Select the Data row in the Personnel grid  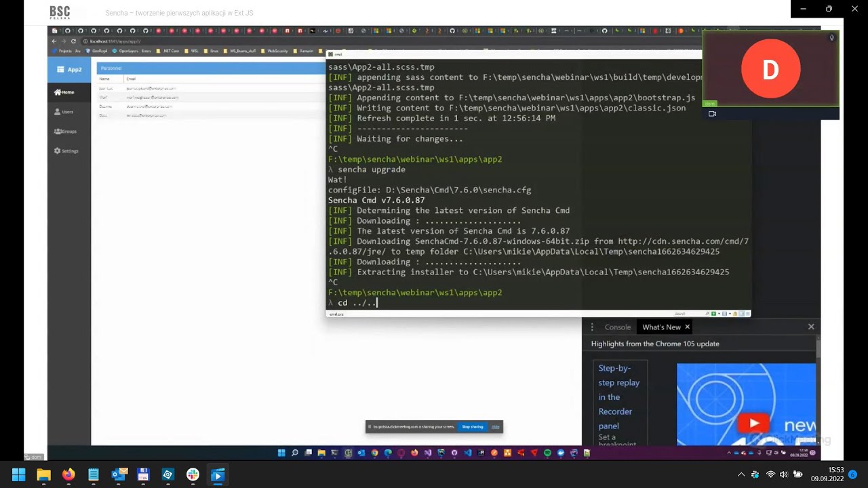coord(210,115)
